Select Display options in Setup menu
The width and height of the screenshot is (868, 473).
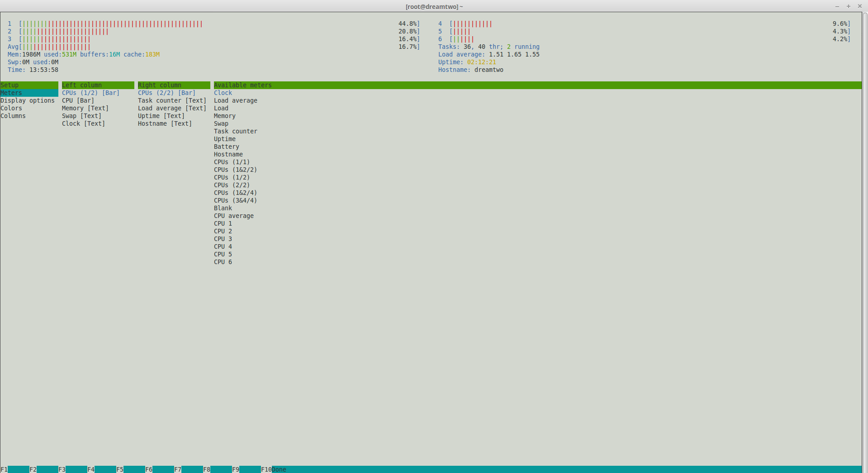(x=28, y=100)
